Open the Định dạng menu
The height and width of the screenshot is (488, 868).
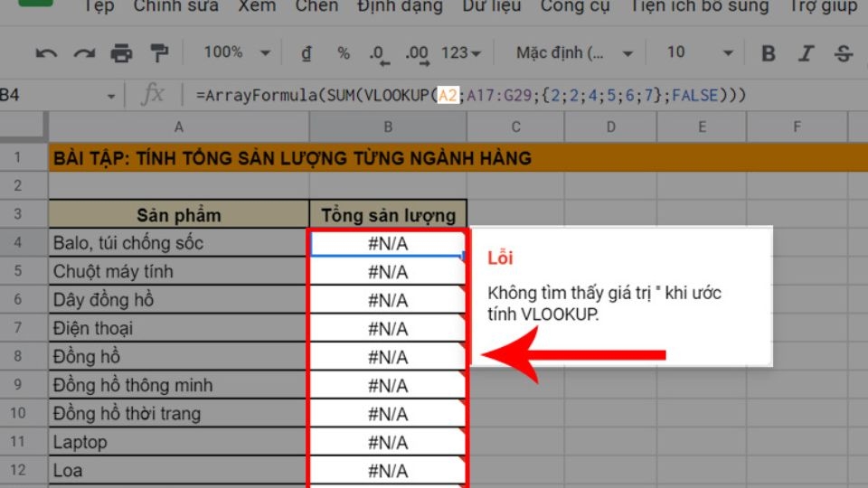point(400,6)
